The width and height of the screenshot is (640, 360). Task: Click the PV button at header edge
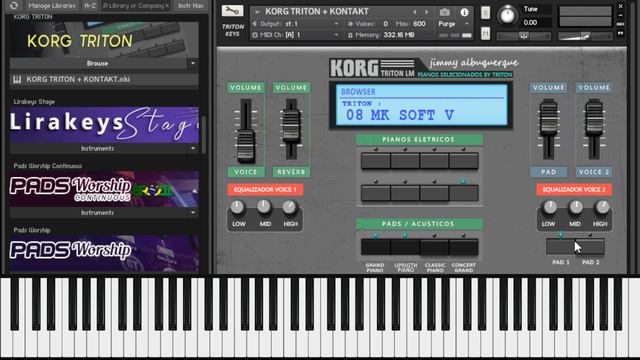point(620,33)
